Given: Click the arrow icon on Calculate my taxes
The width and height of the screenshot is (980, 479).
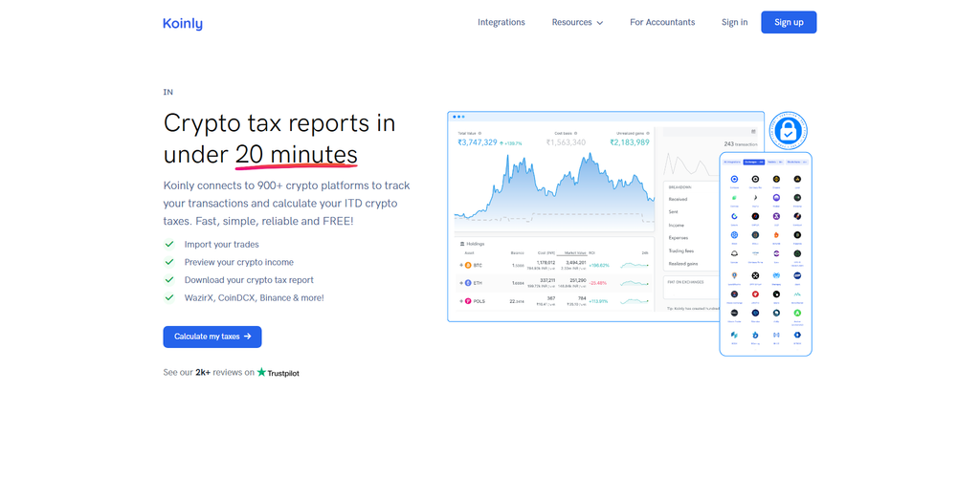Looking at the screenshot, I should tap(248, 337).
